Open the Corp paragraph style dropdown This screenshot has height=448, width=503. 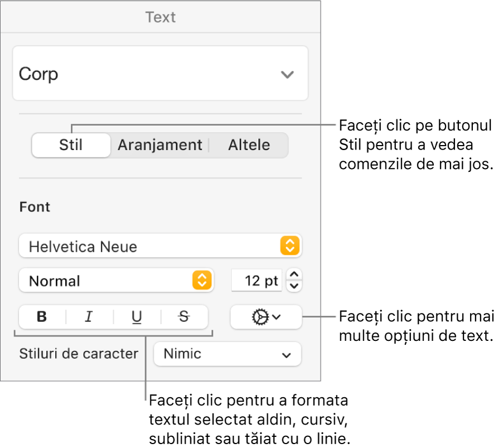[160, 74]
